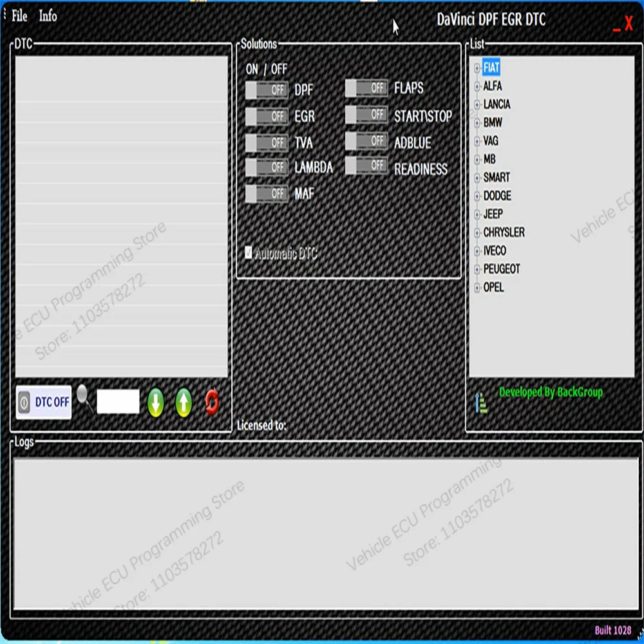The width and height of the screenshot is (644, 644).
Task: Select MB in the brand list
Action: [x=489, y=159]
